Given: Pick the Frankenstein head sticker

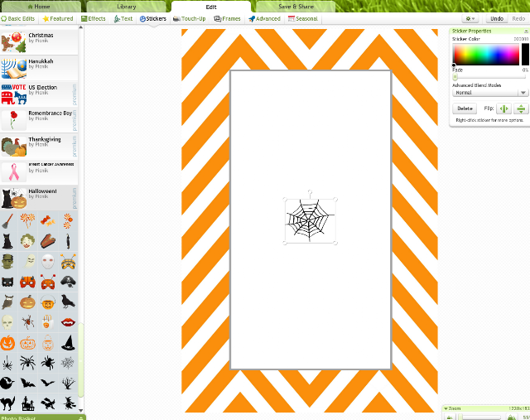Looking at the screenshot, I should [7, 262].
